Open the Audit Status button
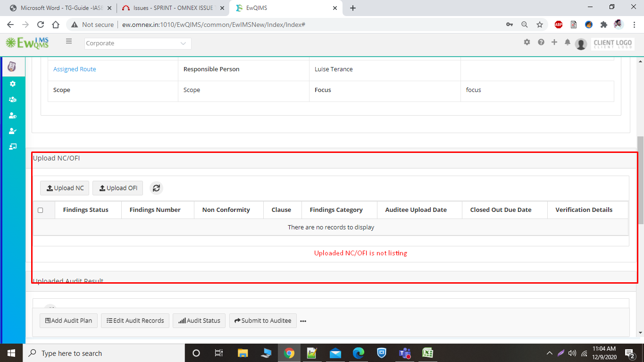 coord(199,320)
